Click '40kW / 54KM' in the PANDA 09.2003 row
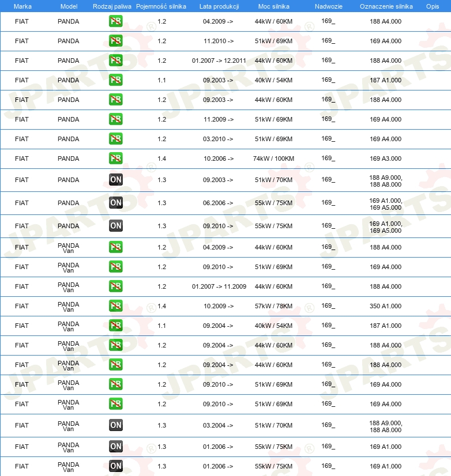The width and height of the screenshot is (451, 476). [x=273, y=80]
